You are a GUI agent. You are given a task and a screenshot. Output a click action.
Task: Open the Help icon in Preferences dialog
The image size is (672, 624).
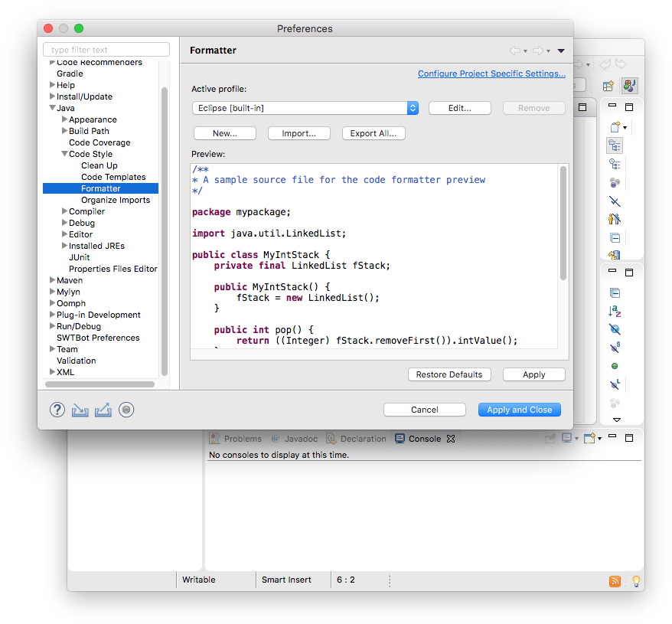57,410
